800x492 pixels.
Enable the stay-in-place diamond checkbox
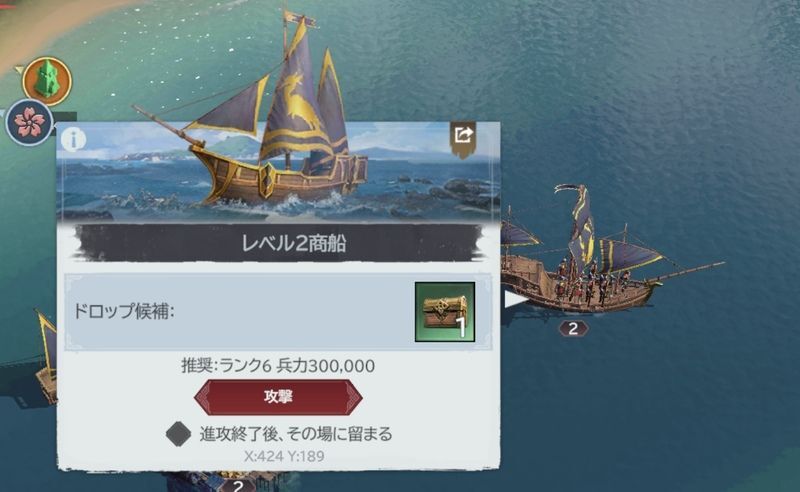(179, 434)
